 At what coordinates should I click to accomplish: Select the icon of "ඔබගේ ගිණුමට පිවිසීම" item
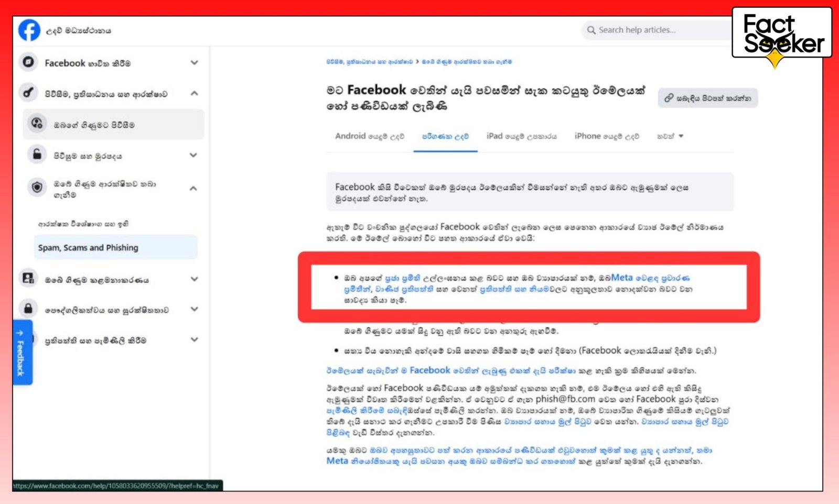[37, 124]
